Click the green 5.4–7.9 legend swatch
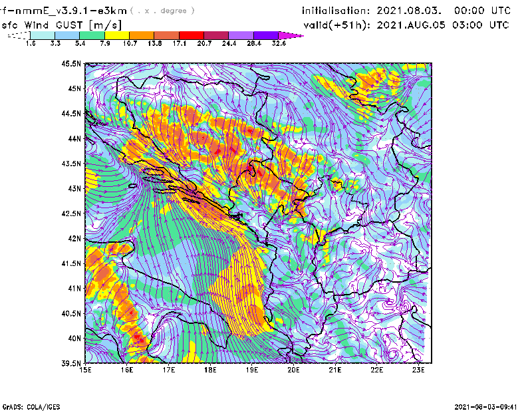The height and width of the screenshot is (411, 532). tap(92, 35)
